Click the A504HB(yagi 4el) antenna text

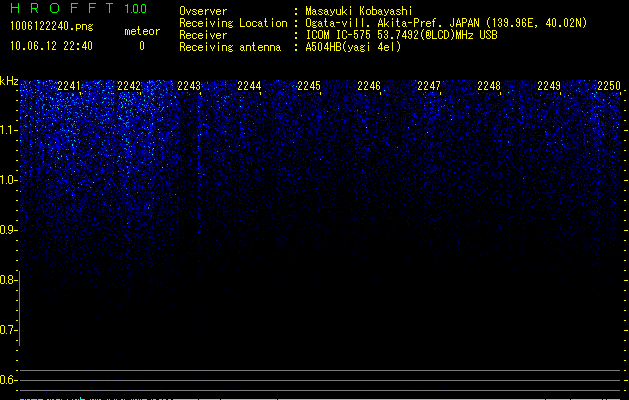(x=353, y=47)
